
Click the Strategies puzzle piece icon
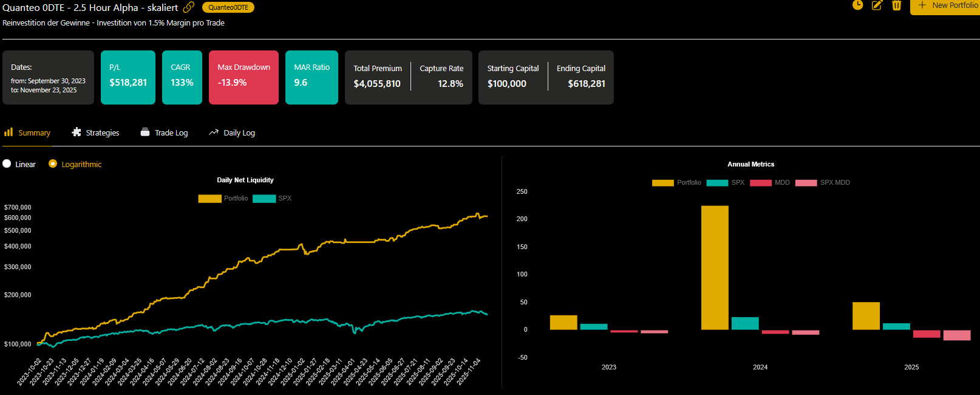(77, 132)
